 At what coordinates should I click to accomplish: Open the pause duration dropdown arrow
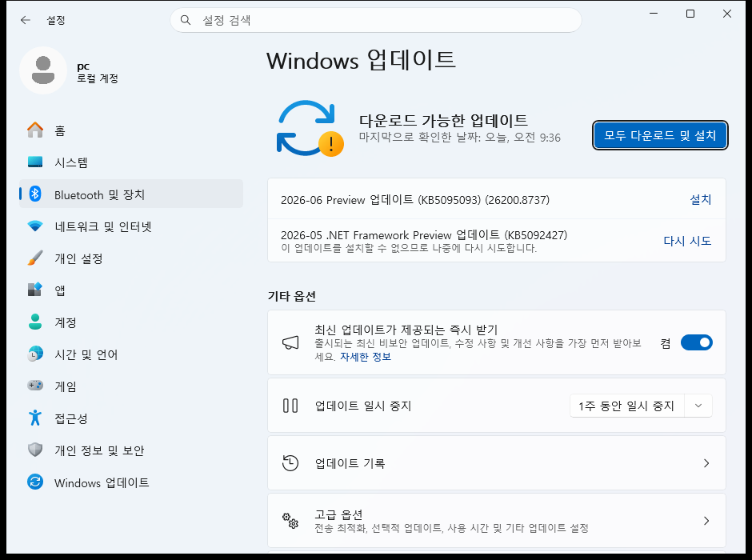tap(698, 406)
